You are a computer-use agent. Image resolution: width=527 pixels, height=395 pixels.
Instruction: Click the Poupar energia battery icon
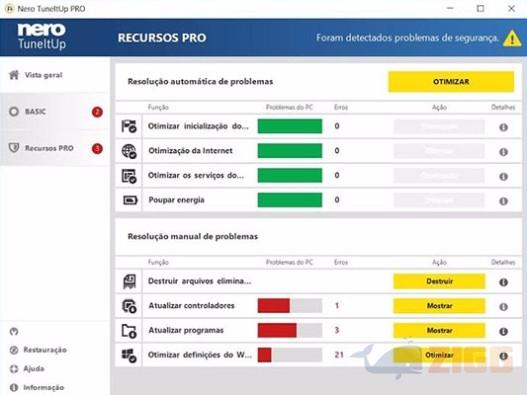coord(130,200)
